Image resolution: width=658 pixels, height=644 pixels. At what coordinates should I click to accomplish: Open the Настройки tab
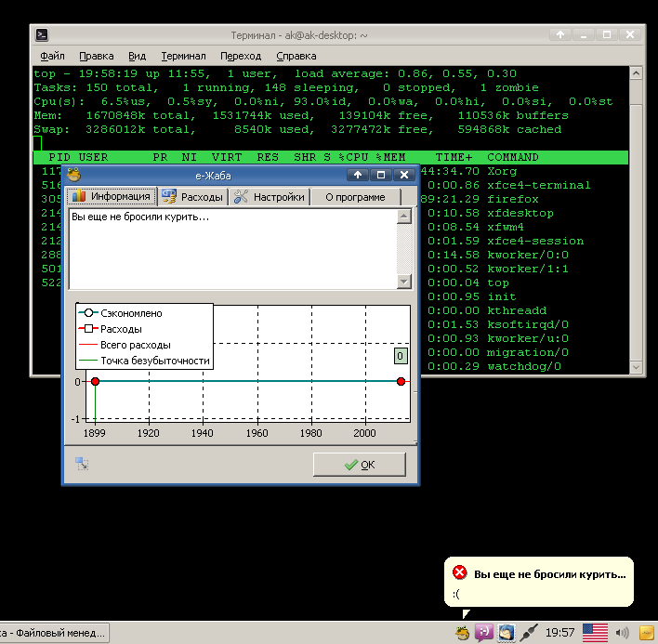click(x=270, y=197)
